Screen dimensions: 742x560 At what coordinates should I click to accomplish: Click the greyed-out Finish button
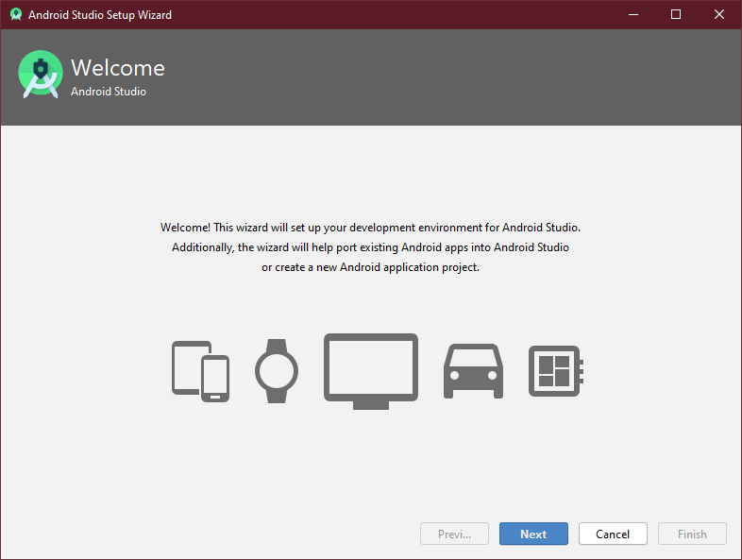(692, 534)
